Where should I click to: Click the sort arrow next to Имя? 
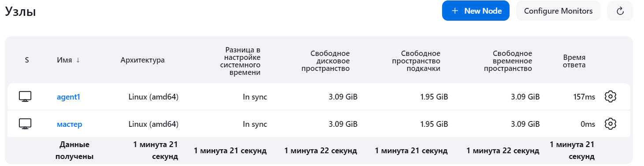pyautogui.click(x=78, y=60)
